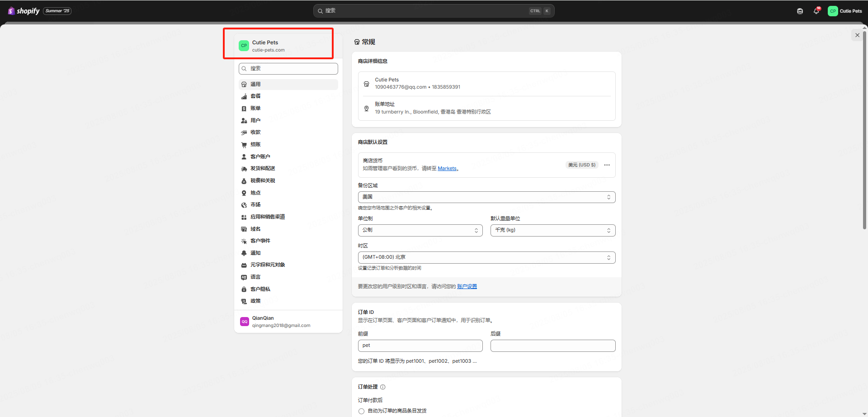Click the empty 后缀 input field
This screenshot has height=417, width=868.
click(553, 346)
